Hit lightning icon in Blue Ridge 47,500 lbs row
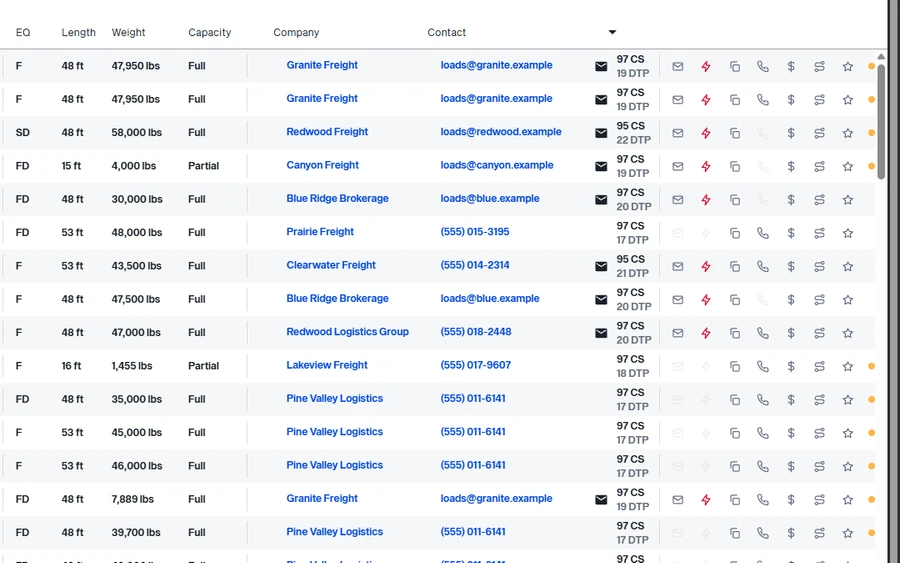900x563 pixels. point(706,300)
